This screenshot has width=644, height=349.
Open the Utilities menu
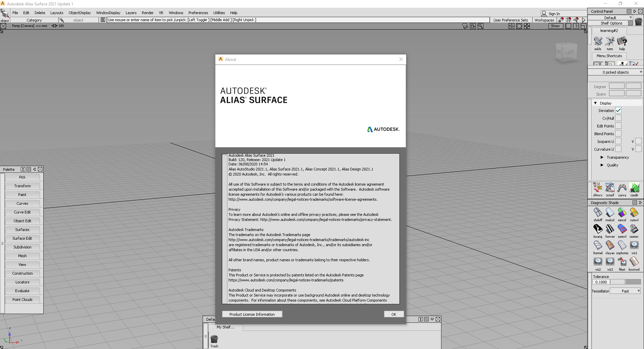pos(219,13)
